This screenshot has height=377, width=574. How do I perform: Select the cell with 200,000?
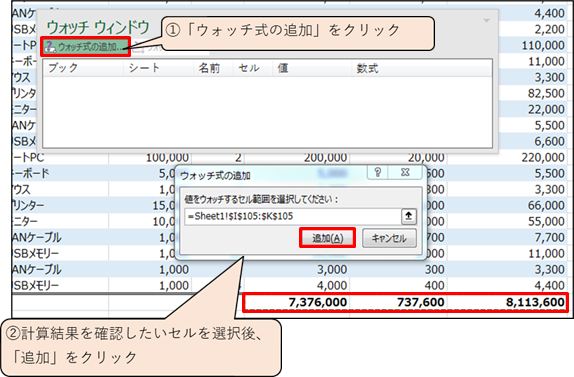pos(297,158)
